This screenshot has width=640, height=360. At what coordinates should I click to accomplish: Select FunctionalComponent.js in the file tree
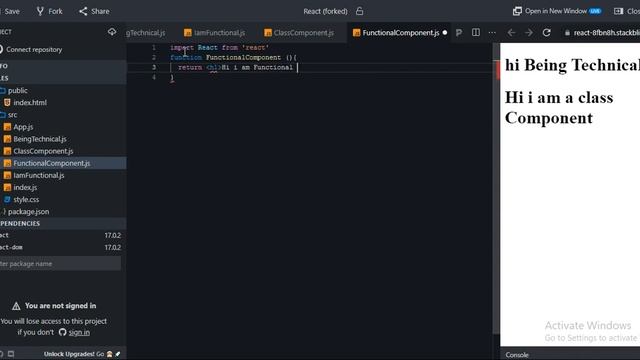[x=51, y=163]
